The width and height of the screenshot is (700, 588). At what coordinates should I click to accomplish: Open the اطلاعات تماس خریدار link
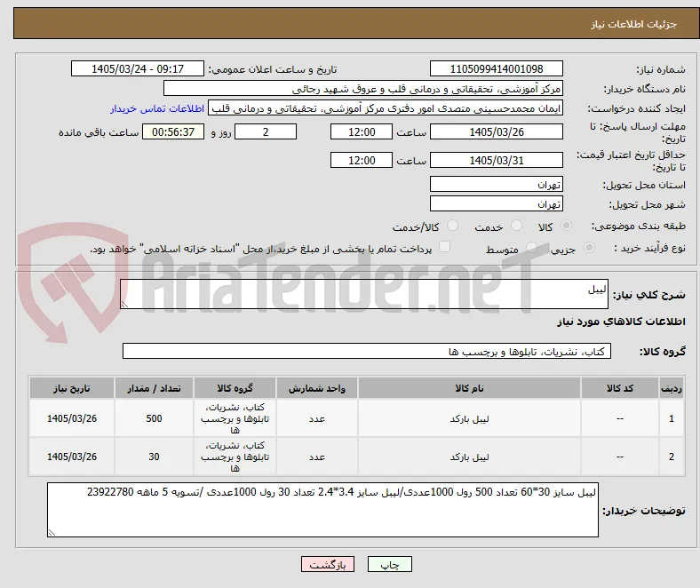click(x=157, y=108)
